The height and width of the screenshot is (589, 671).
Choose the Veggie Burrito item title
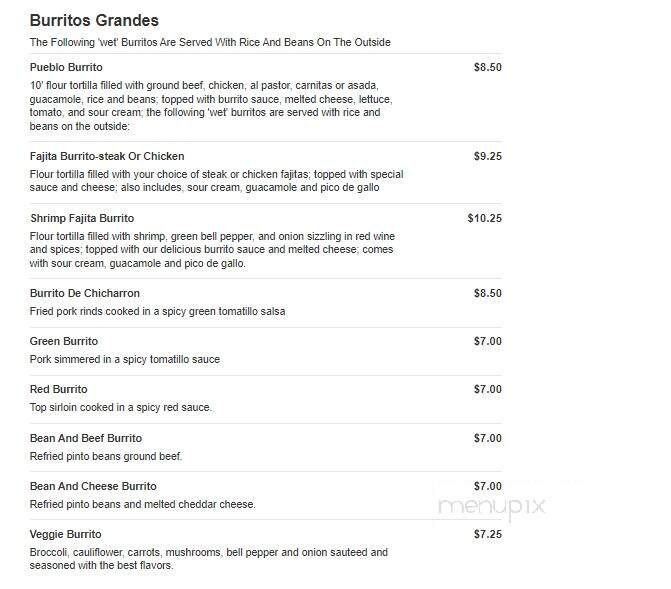point(66,534)
